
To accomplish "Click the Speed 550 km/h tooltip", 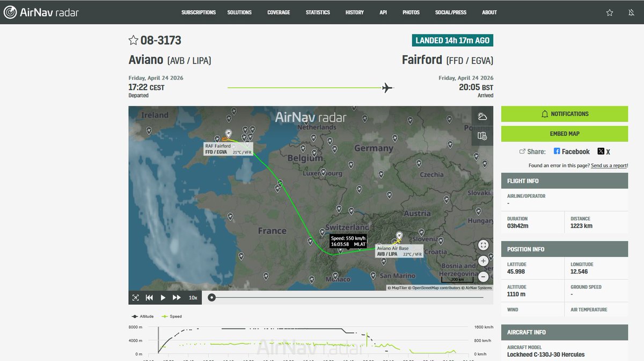I will (348, 241).
